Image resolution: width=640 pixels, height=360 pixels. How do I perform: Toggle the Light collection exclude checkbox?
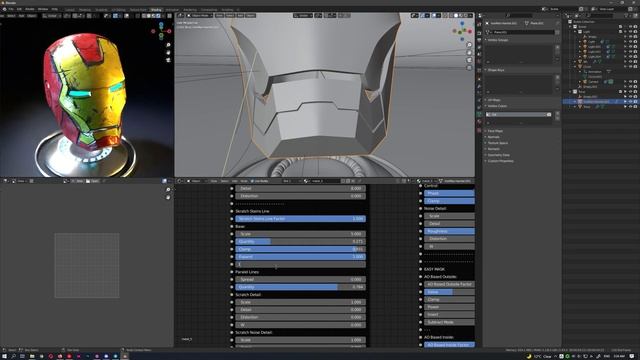pyautogui.click(x=621, y=31)
